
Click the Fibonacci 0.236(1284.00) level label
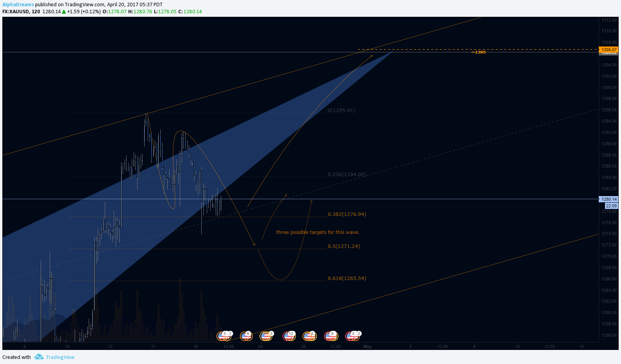point(347,174)
